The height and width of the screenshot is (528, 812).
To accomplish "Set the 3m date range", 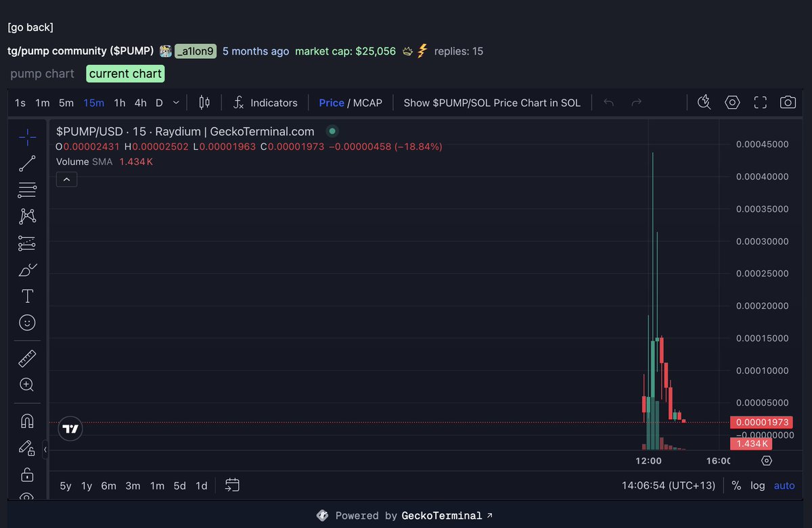I will coord(133,485).
